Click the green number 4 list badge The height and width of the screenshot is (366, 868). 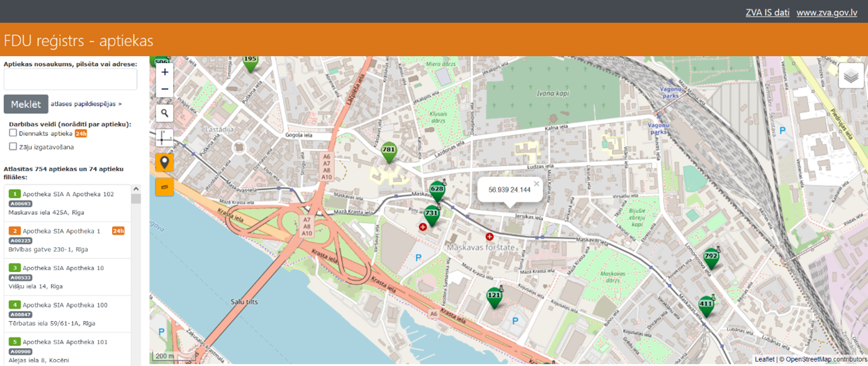pos(14,305)
